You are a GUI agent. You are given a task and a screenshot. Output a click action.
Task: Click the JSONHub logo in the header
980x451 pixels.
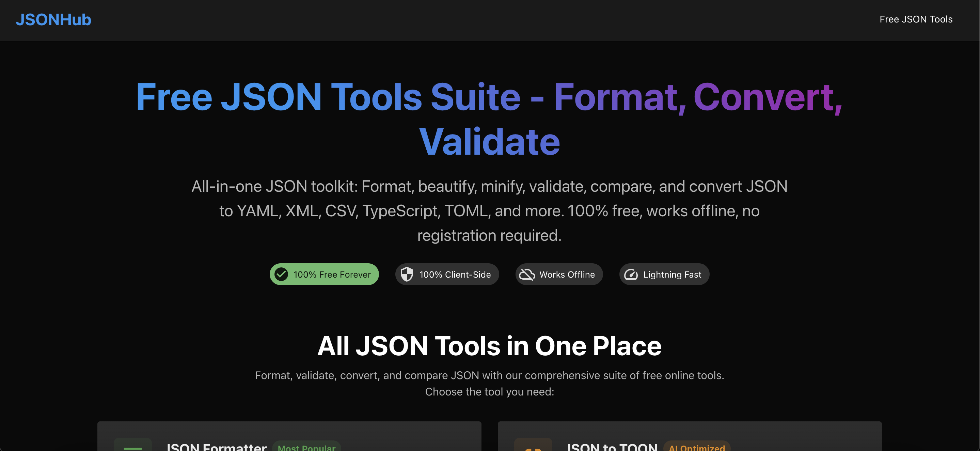click(x=54, y=20)
